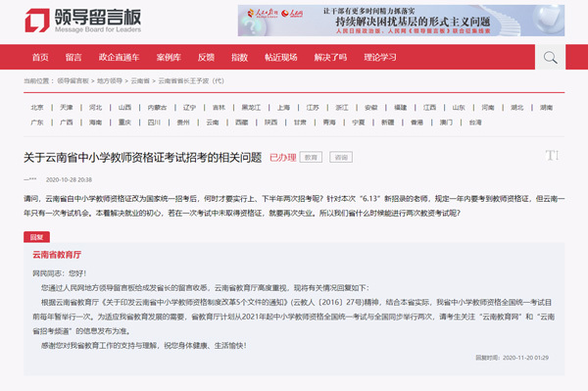Select 宁夏 in the province list
The image size is (588, 391).
[x=359, y=122]
